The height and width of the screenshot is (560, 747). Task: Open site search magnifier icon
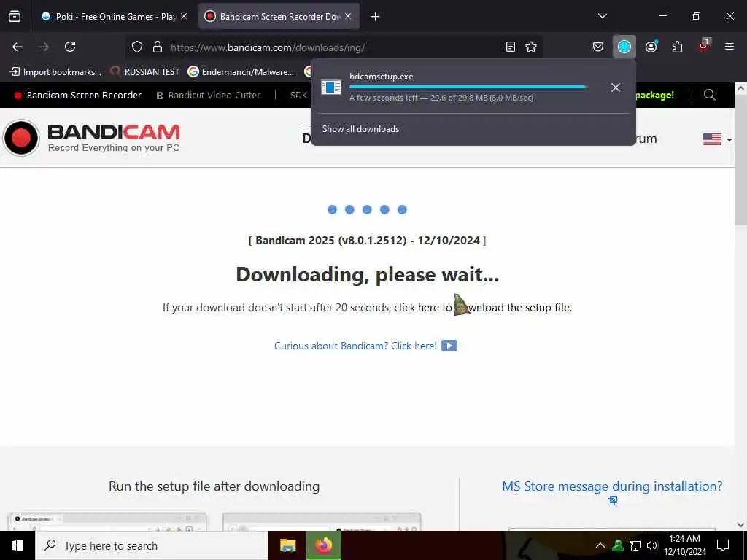[x=709, y=95]
